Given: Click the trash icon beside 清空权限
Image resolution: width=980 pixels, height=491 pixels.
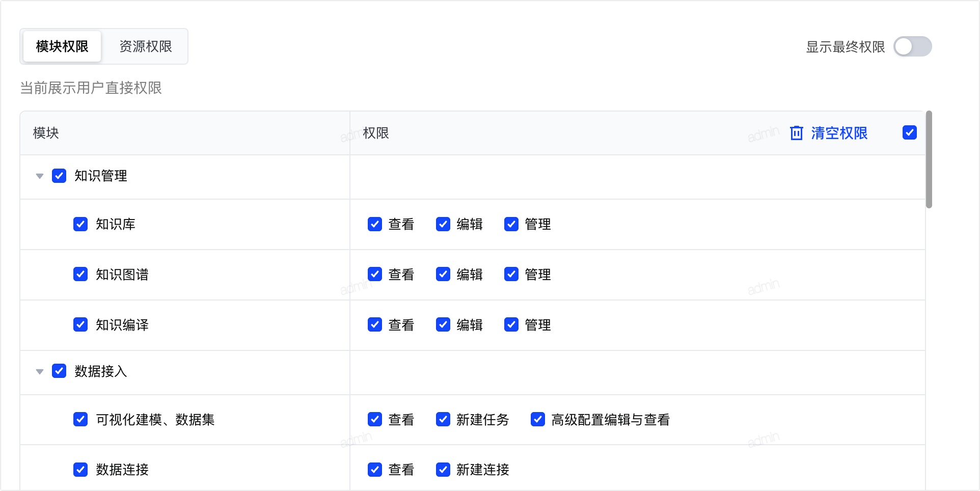Looking at the screenshot, I should [797, 133].
